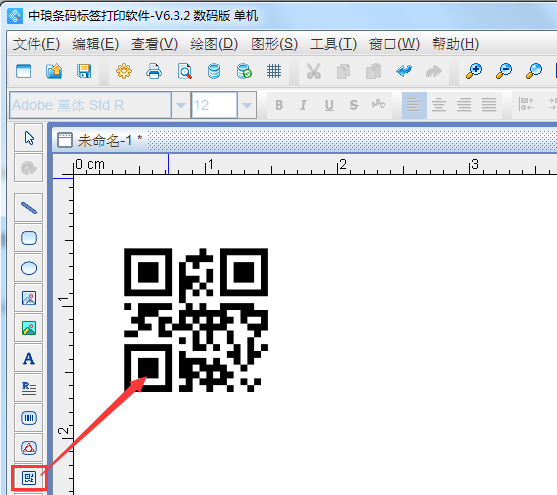Viewport: 557px width, 495px height.
Task: Select the blue picture insert tool
Action: [x=29, y=298]
